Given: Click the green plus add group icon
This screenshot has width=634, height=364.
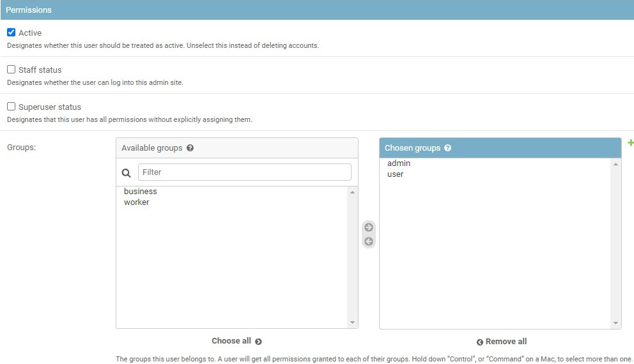Looking at the screenshot, I should pyautogui.click(x=630, y=143).
